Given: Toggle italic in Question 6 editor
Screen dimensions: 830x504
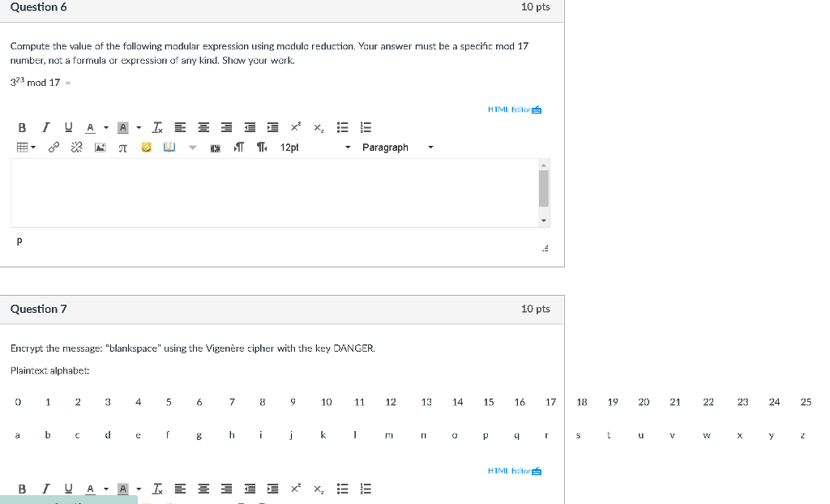Looking at the screenshot, I should click(45, 127).
